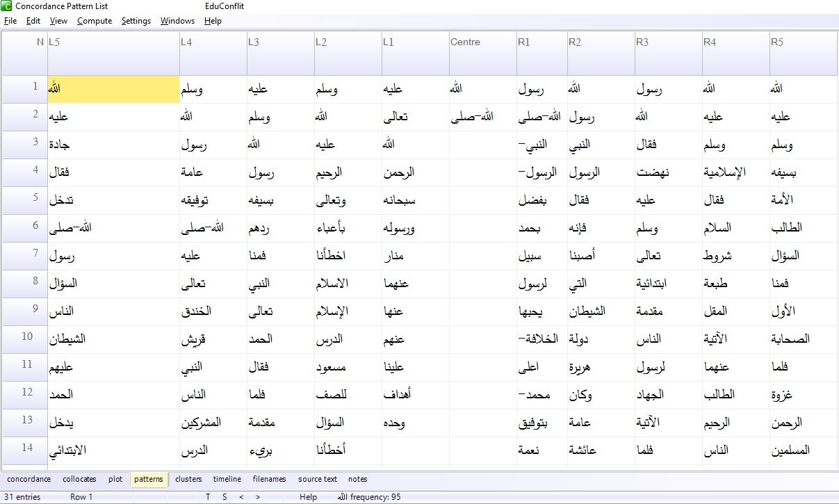Switch to the collocates tab
This screenshot has width=839, height=504.
[x=79, y=479]
